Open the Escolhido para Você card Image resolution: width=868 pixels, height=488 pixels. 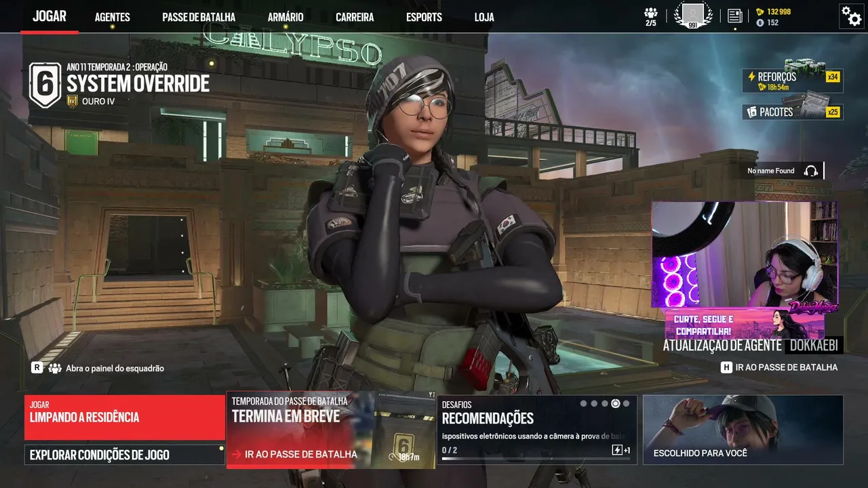point(743,430)
